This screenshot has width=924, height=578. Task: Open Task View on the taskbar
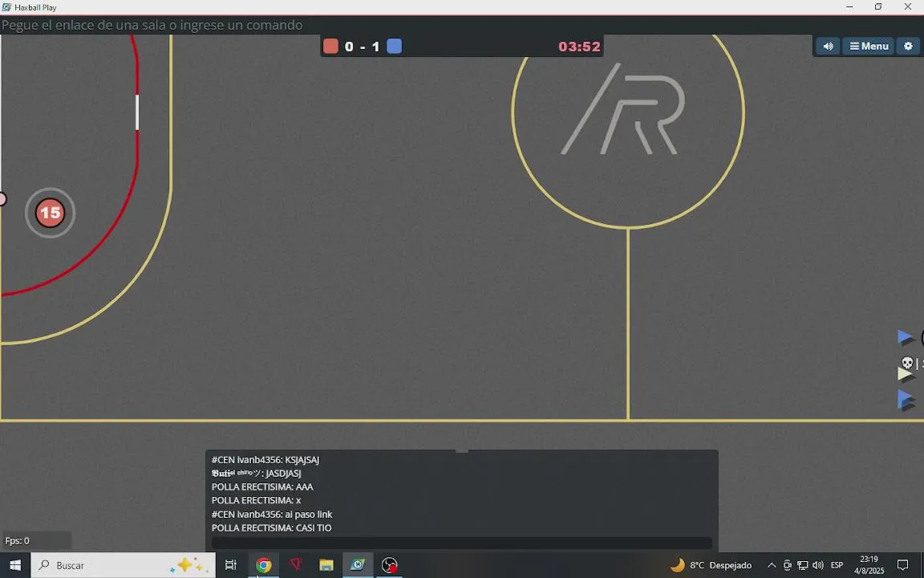coord(231,565)
